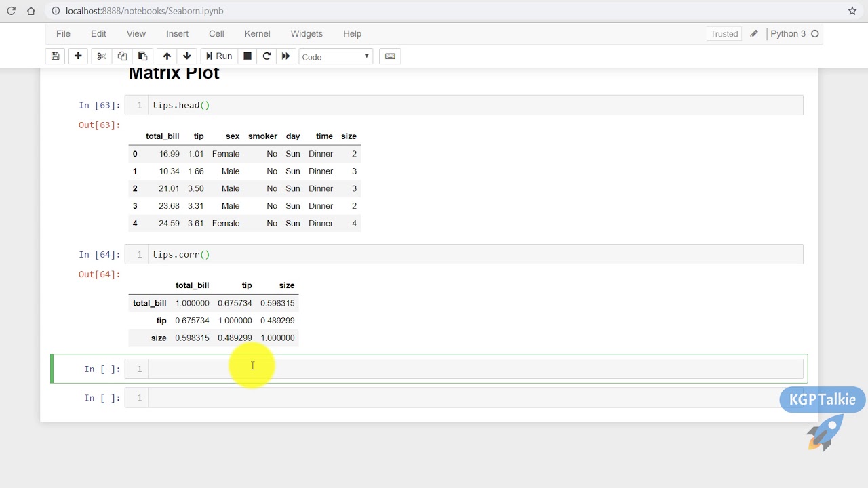Open the Widgets menu
Image resolution: width=868 pixels, height=488 pixels.
coord(307,33)
